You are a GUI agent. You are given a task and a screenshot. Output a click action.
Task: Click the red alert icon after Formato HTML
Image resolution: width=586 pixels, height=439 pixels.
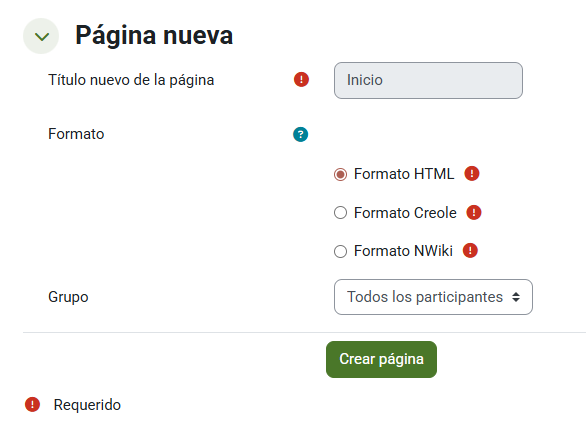click(472, 174)
